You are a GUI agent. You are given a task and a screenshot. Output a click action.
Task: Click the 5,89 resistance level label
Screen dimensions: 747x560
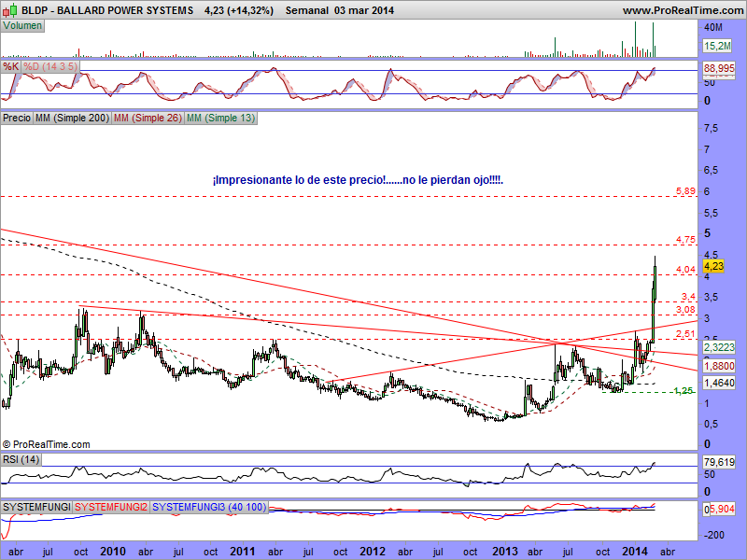(685, 191)
